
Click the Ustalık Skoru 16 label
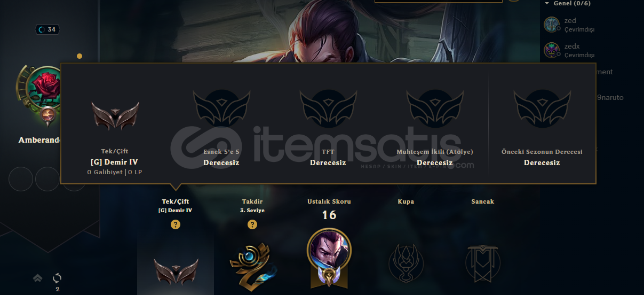click(x=329, y=214)
